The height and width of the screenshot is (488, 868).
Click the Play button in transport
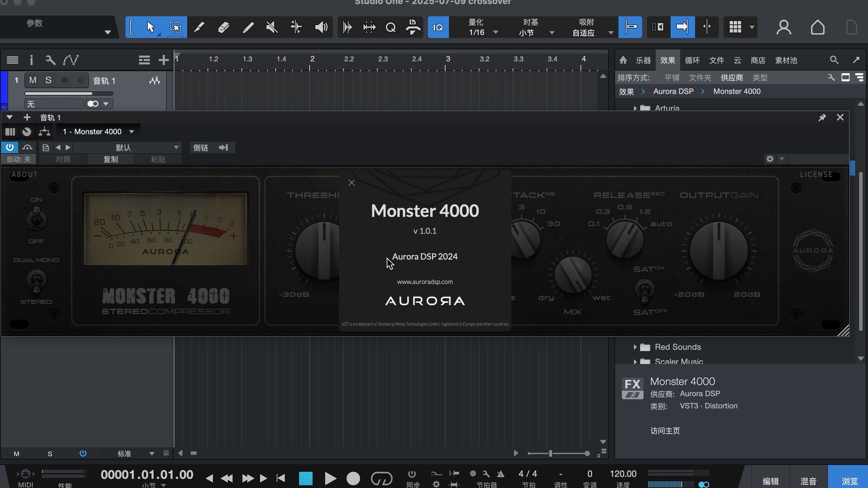pyautogui.click(x=330, y=478)
